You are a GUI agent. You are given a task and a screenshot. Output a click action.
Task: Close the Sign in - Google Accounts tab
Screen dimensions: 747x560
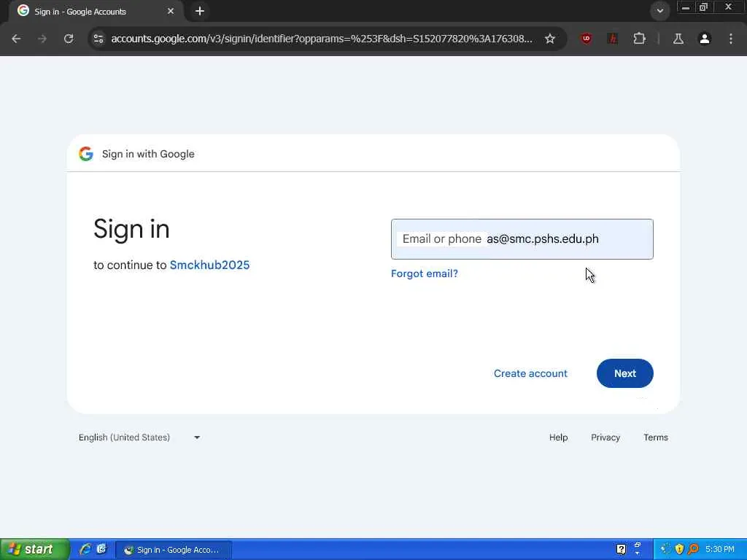pyautogui.click(x=171, y=11)
